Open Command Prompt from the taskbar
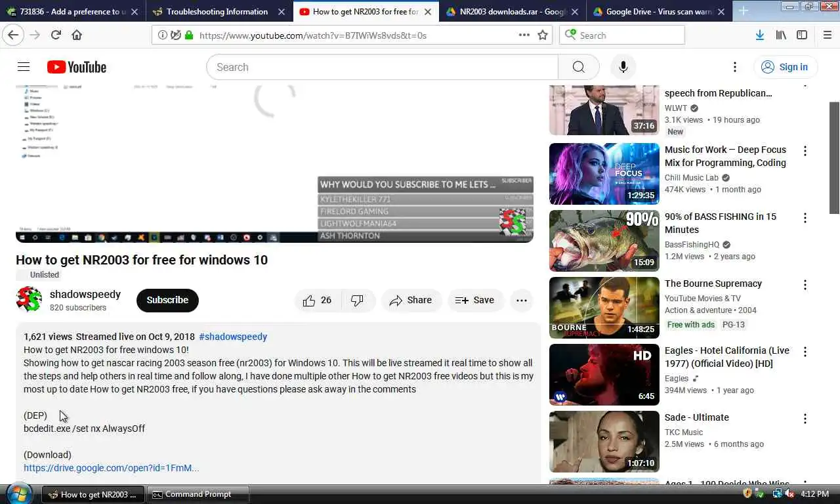The width and height of the screenshot is (840, 504). (198, 494)
